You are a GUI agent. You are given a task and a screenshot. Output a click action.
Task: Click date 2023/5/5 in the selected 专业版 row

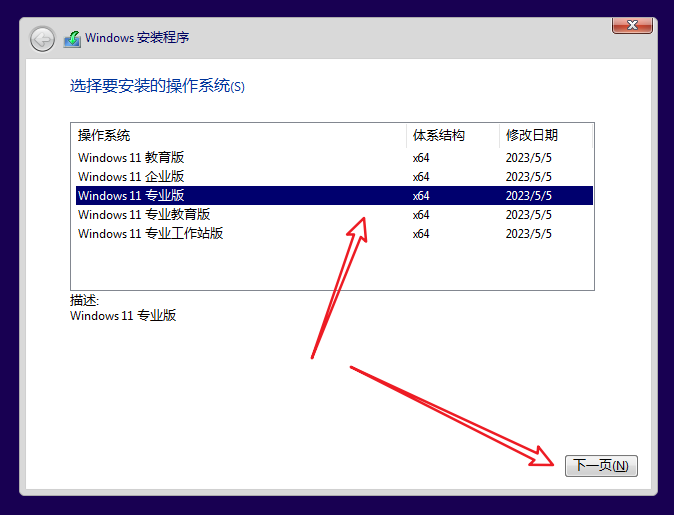click(x=528, y=196)
